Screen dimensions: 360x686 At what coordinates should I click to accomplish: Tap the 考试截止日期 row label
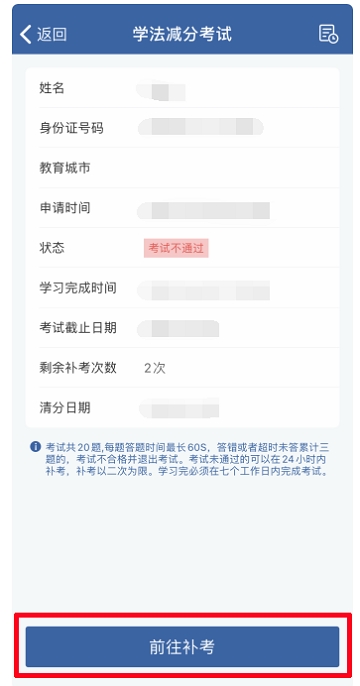(78, 328)
